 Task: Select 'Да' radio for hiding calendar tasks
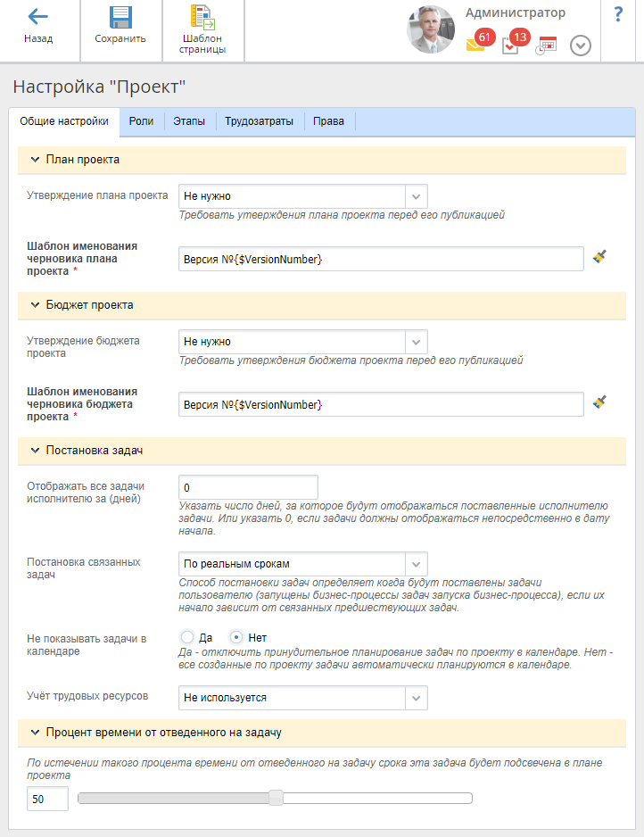[187, 637]
